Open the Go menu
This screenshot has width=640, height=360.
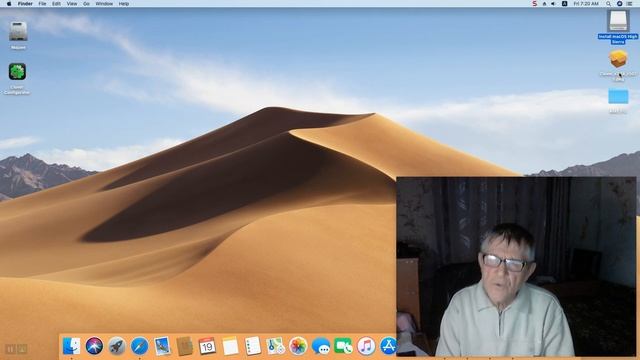(86, 4)
